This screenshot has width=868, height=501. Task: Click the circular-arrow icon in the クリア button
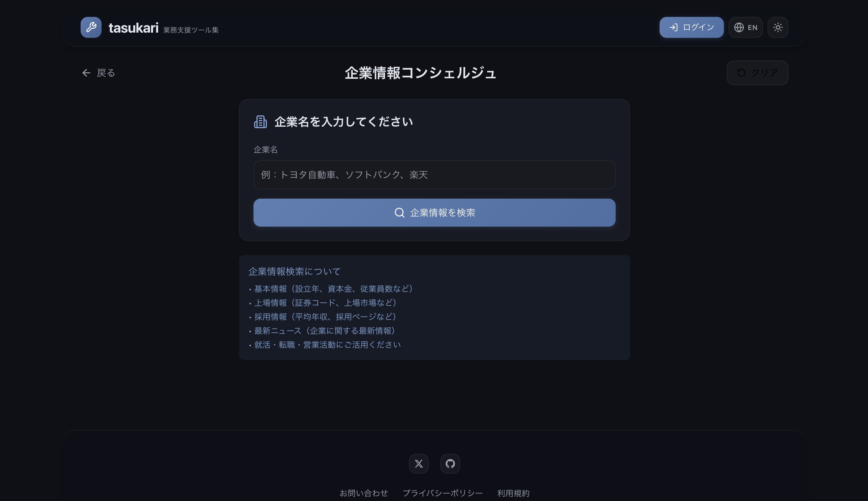pyautogui.click(x=741, y=73)
